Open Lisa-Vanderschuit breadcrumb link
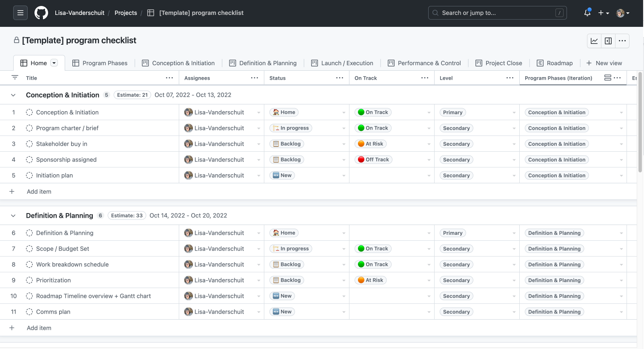This screenshot has width=644, height=349. point(80,13)
